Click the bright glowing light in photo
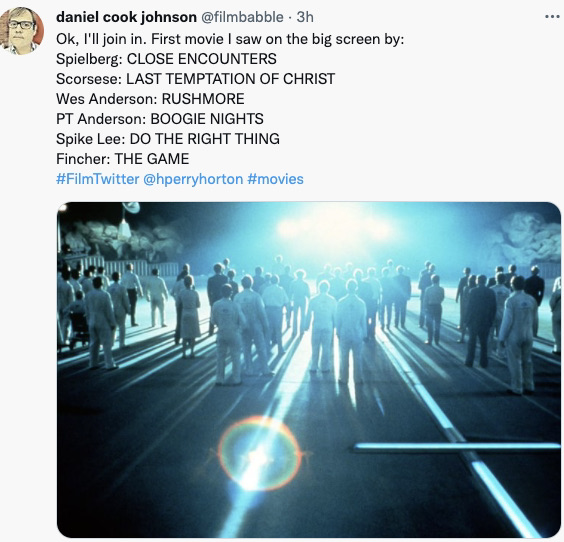564x542 pixels. (335, 226)
